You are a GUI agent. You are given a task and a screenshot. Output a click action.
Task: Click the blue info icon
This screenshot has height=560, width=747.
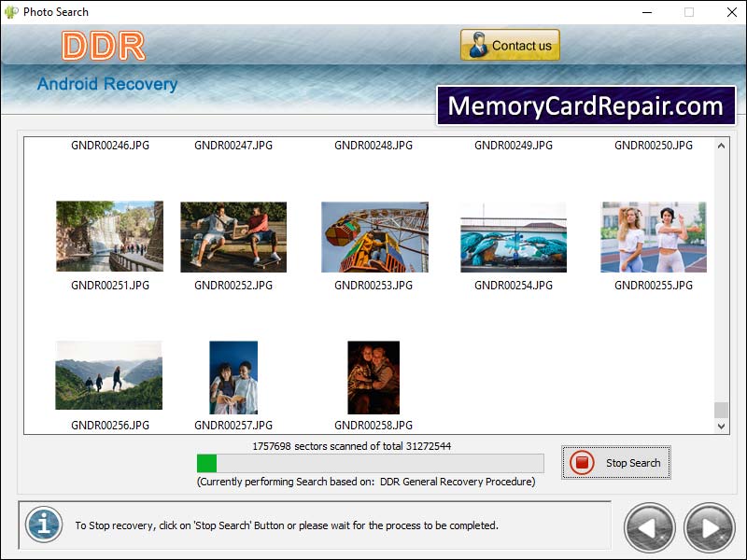click(x=44, y=525)
